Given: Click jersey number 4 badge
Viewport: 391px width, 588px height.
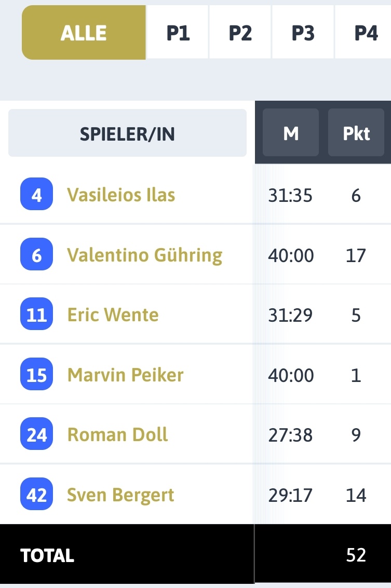Looking at the screenshot, I should [x=36, y=194].
